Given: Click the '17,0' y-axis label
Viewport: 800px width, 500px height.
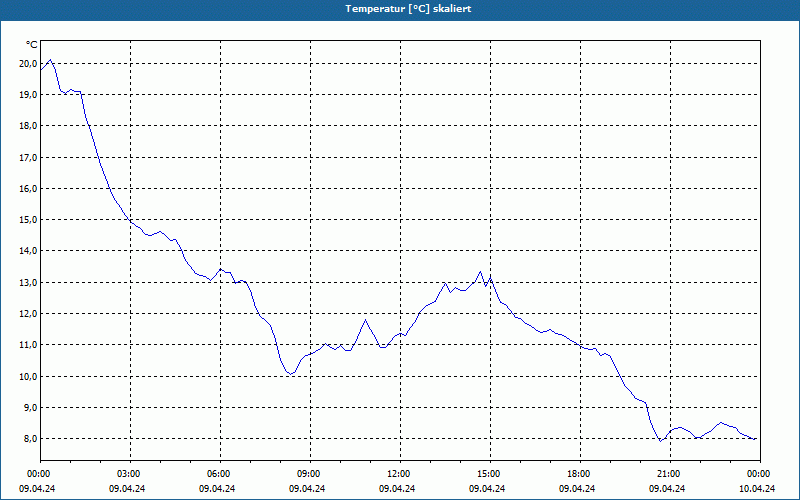Looking at the screenshot, I should click(28, 158).
